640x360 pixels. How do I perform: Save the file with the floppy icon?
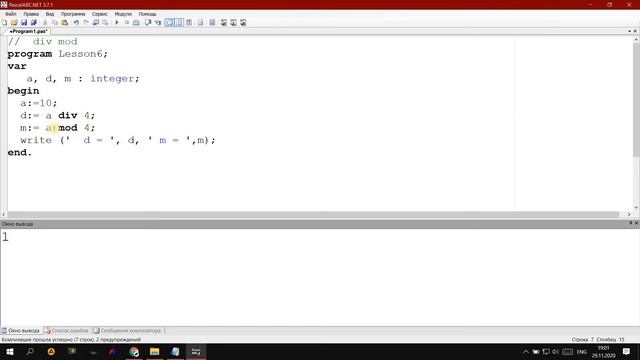(x=24, y=22)
